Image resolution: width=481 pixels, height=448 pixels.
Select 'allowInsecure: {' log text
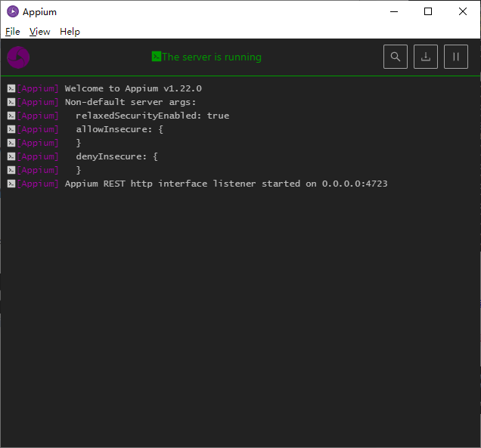pos(119,129)
